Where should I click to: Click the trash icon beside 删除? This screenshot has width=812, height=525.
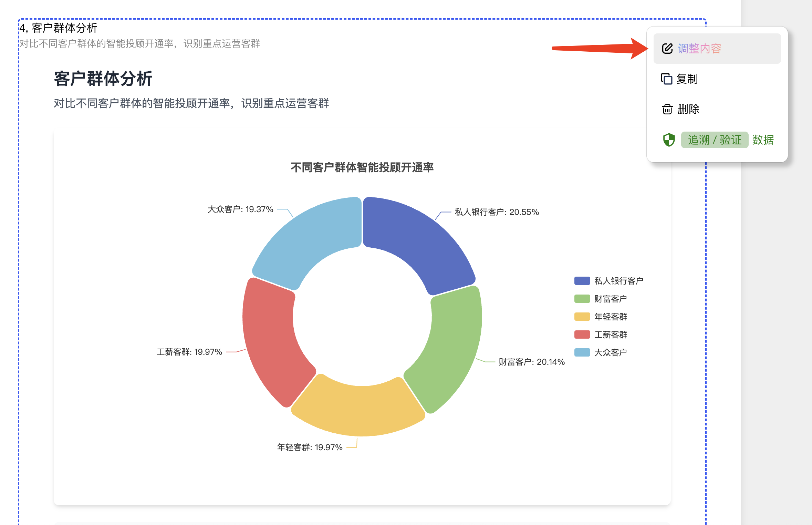(667, 110)
